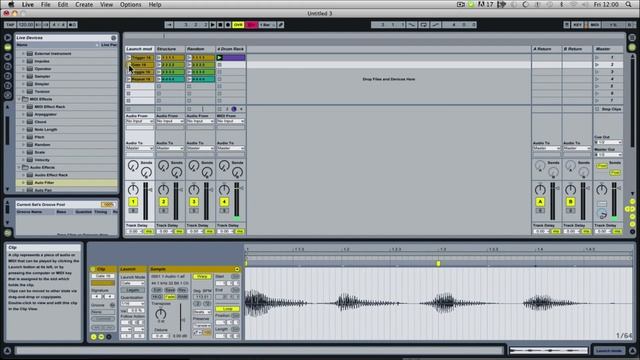This screenshot has height=360, width=640.
Task: Launch scene 3 from Master track
Action: pos(597,72)
